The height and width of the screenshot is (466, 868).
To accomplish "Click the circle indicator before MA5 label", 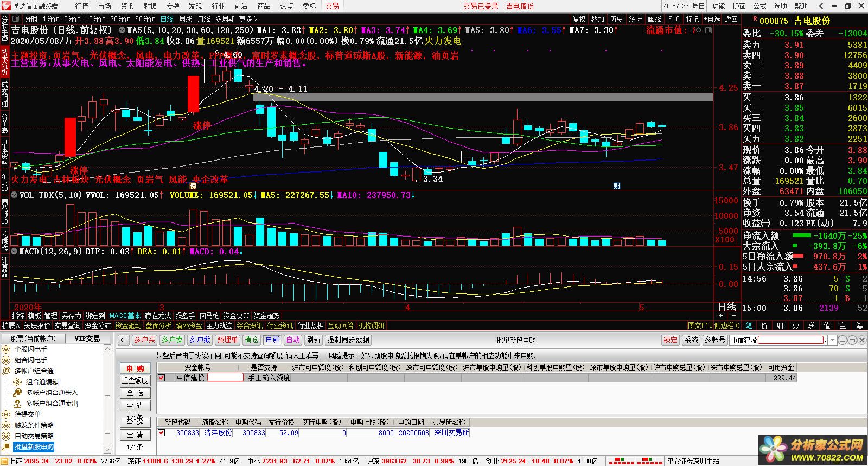I will click(x=123, y=30).
